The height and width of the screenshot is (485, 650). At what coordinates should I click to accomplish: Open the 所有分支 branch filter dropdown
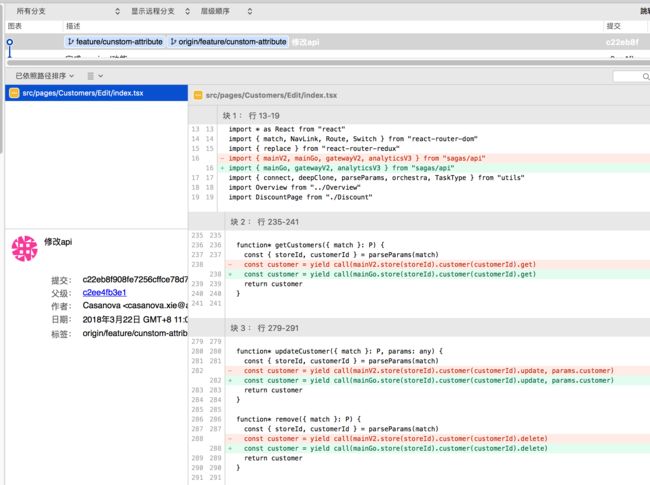[68, 11]
